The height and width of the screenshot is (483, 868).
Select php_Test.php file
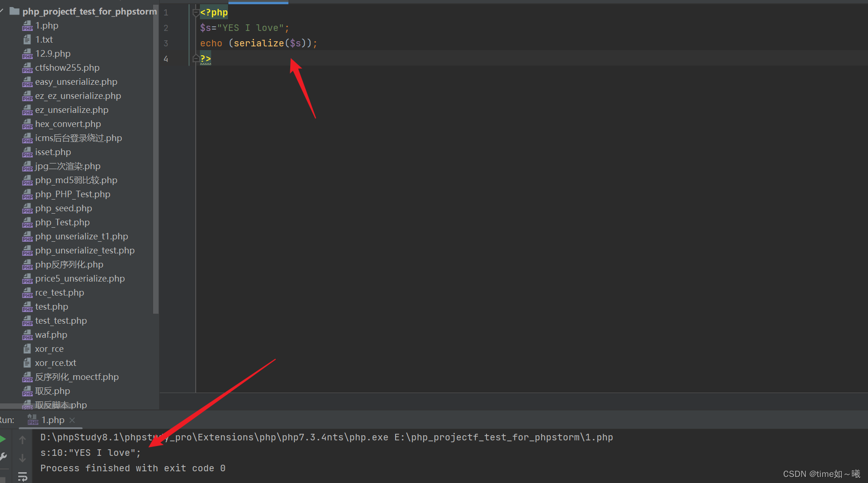[62, 223]
